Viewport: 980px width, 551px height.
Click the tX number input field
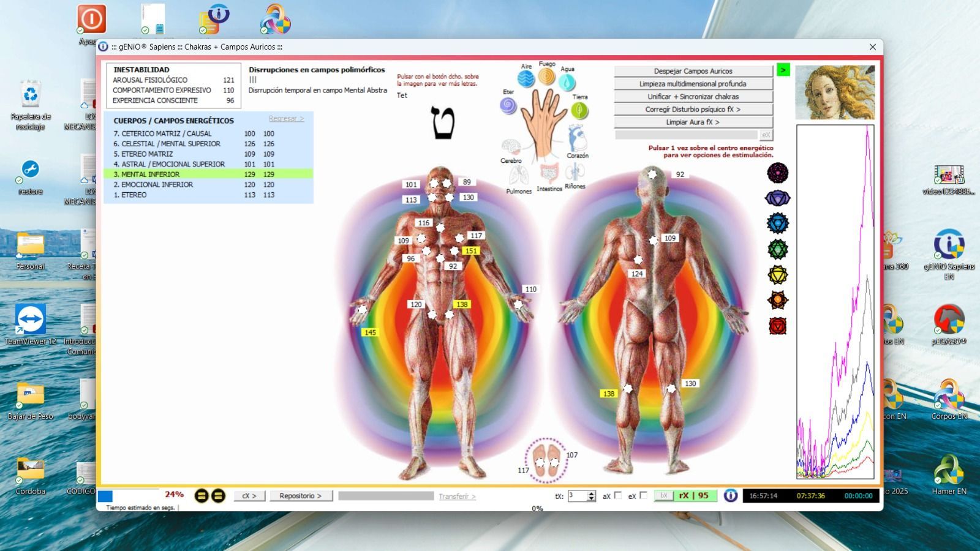tap(577, 496)
